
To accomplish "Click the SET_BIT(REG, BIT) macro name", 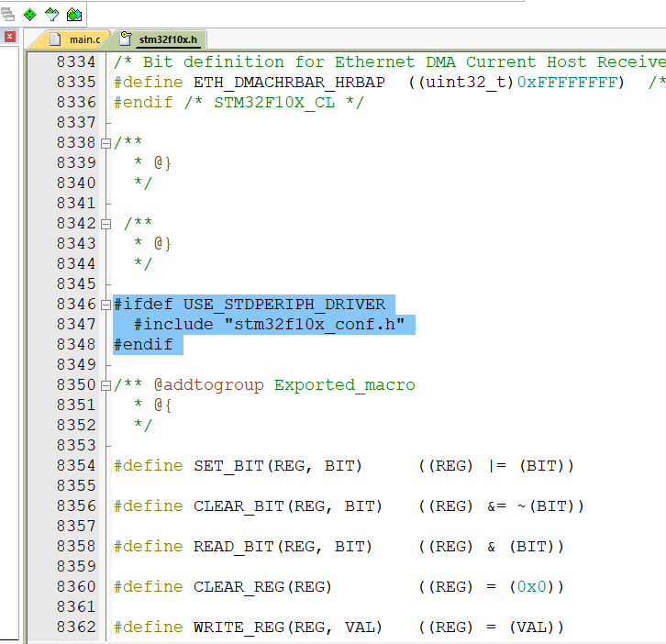I will point(278,466).
